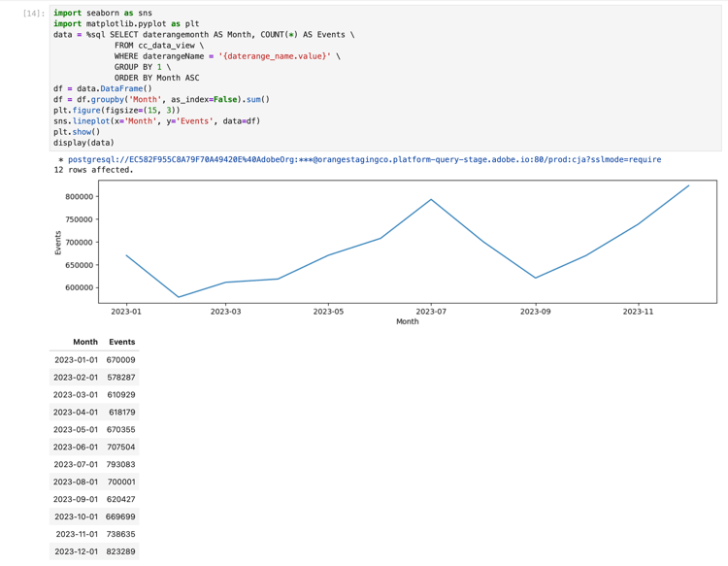
Task: Click the '12 rows affected.' output text
Action: click(x=94, y=170)
